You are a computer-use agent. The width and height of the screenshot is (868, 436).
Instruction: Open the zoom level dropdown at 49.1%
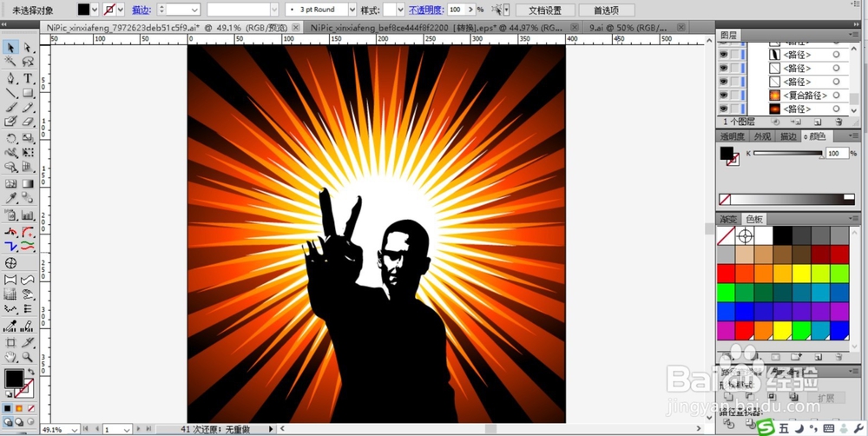(73, 429)
